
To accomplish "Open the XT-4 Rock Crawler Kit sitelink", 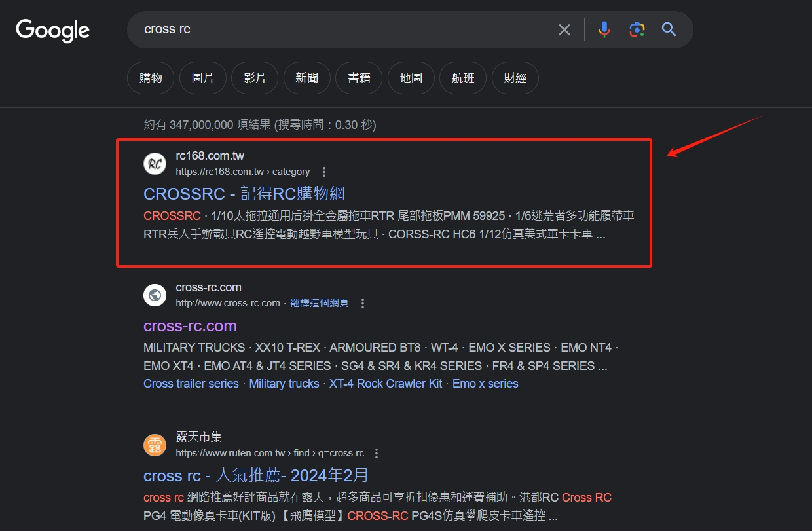I will coord(386,384).
